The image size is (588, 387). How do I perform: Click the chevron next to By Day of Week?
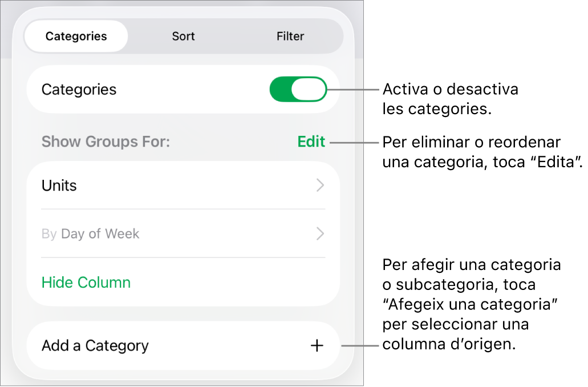[319, 233]
